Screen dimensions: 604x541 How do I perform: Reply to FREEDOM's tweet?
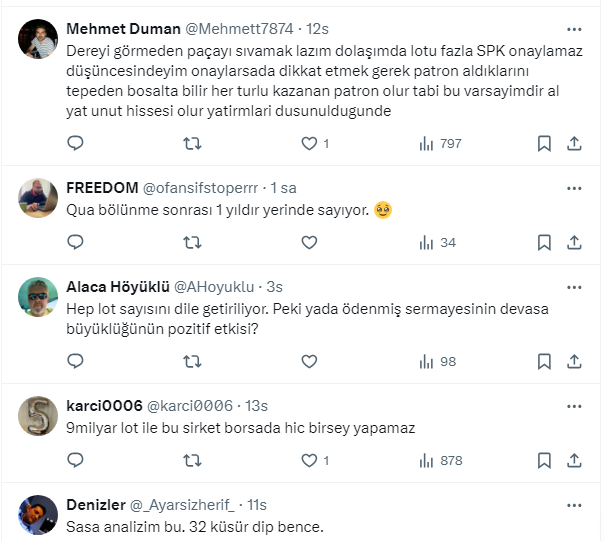coord(75,242)
